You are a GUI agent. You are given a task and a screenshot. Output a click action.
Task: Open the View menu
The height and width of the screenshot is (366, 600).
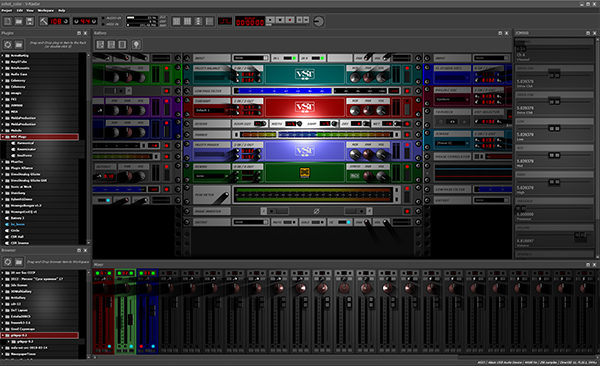(30, 10)
